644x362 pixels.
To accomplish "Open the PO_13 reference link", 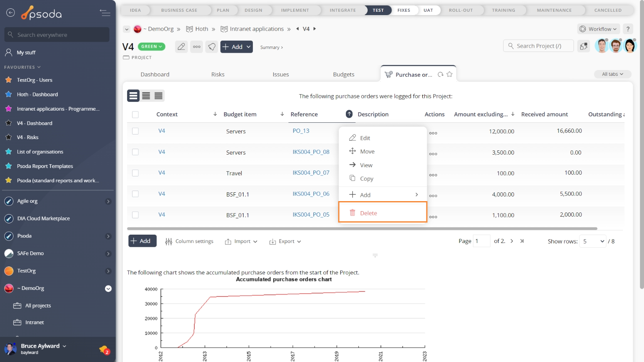I will (301, 131).
